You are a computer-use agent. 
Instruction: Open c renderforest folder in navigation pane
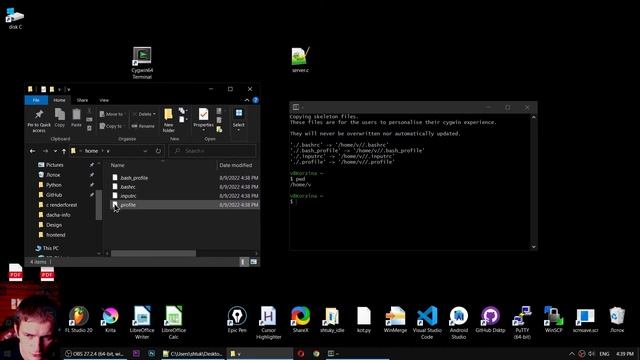[x=62, y=205]
